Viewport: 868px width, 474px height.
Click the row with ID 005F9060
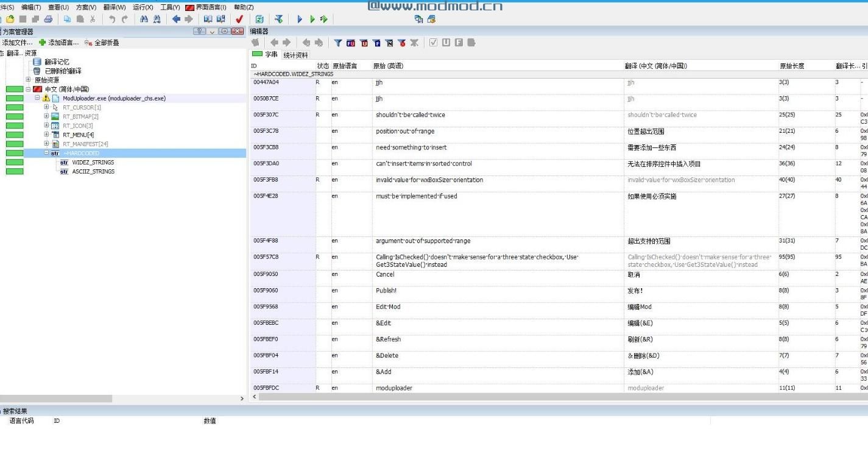[x=559, y=294]
